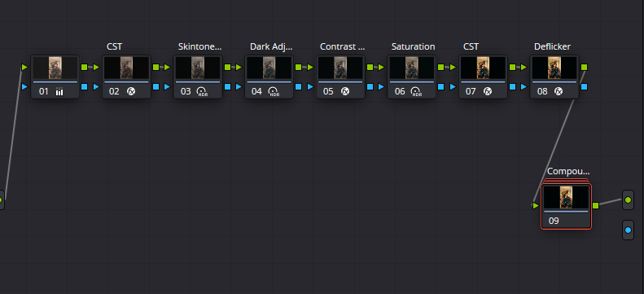Click green RGB output square of node 05
This screenshot has height=294, width=644.
pyautogui.click(x=370, y=67)
